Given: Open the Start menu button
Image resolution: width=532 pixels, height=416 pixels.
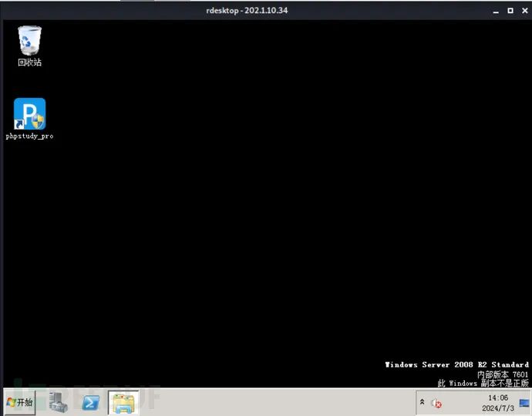Looking at the screenshot, I should [x=20, y=402].
